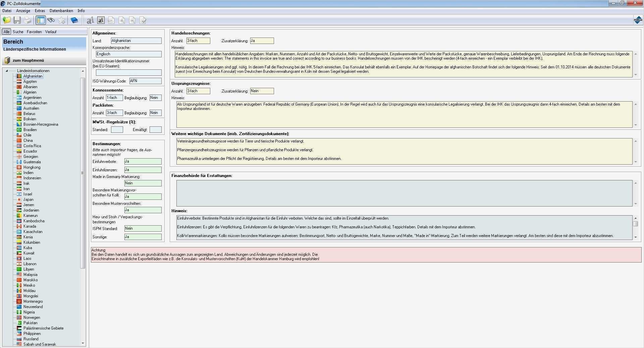Click the document checkmark toolbar icon
This screenshot has height=348, width=644.
tap(143, 20)
